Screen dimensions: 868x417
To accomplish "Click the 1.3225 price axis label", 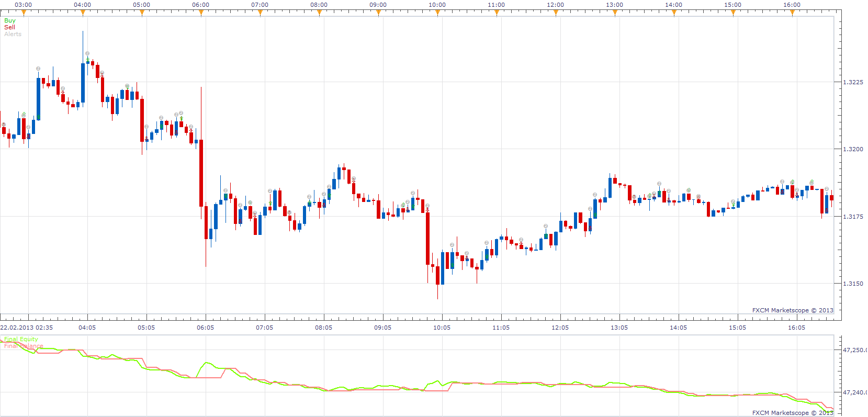I will coord(853,82).
